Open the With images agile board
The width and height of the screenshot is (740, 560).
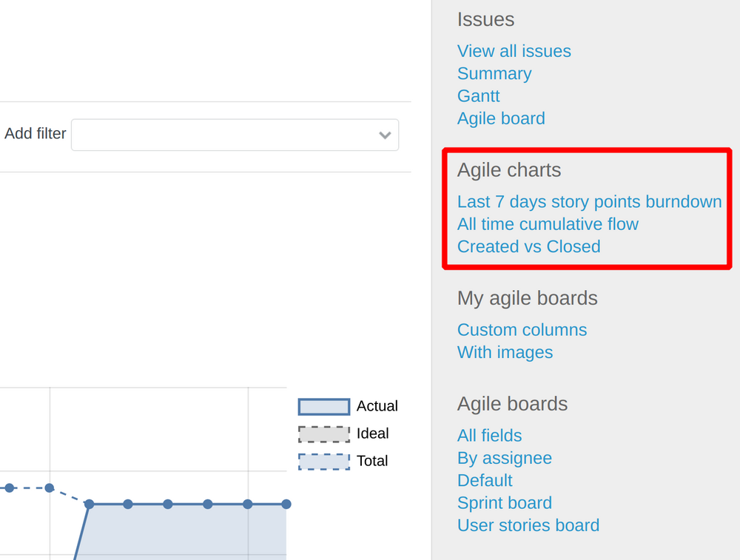(505, 352)
